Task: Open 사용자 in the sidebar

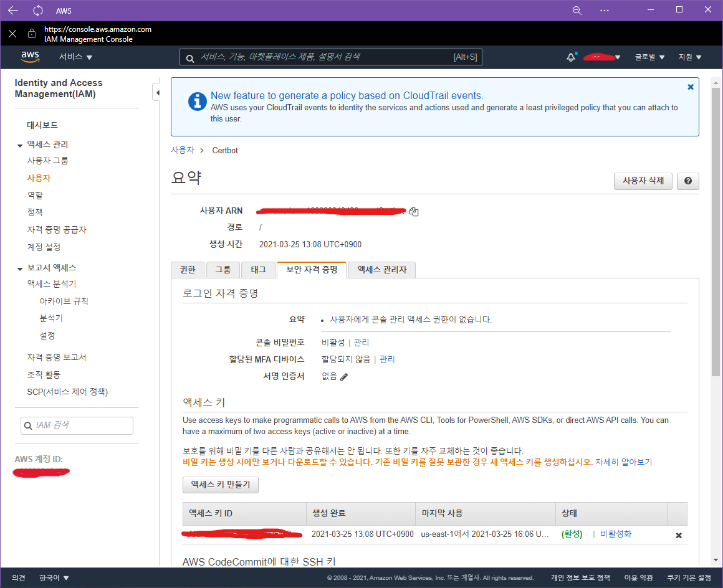Action: click(39, 178)
